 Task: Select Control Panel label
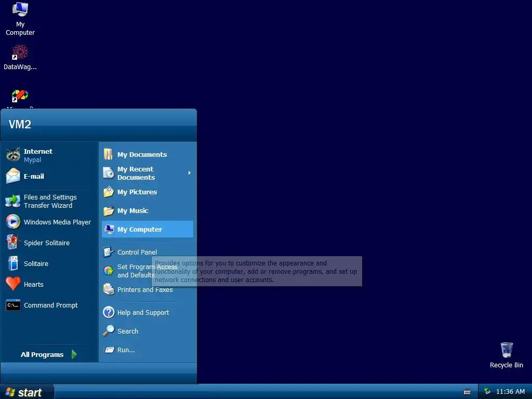tap(137, 252)
